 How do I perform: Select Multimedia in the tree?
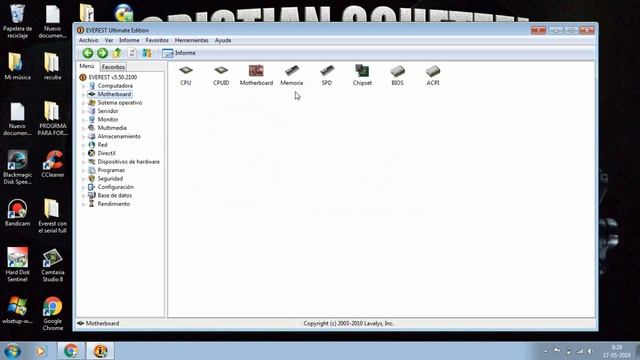pos(112,128)
